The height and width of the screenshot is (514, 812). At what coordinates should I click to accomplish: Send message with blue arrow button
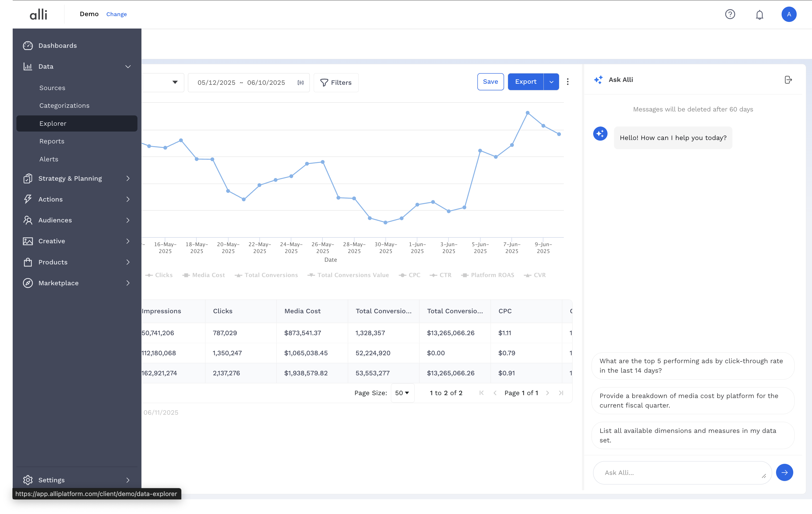click(784, 473)
